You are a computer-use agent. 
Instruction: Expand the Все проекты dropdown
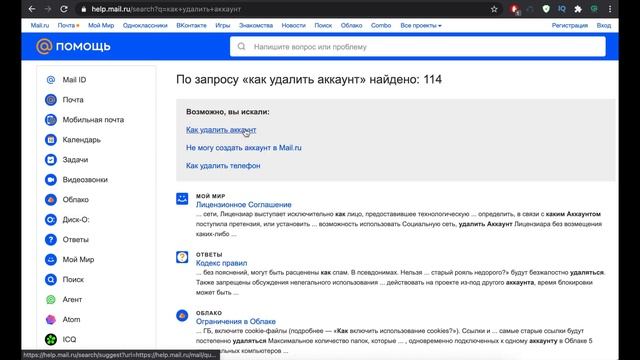click(x=421, y=25)
